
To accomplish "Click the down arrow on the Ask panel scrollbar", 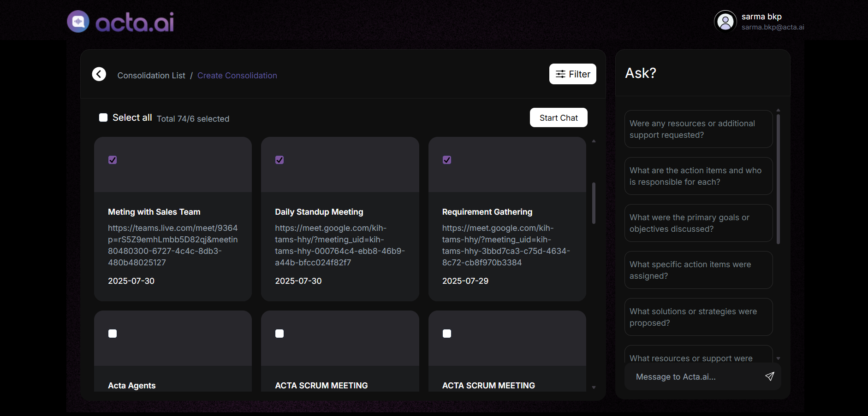I will (x=778, y=358).
